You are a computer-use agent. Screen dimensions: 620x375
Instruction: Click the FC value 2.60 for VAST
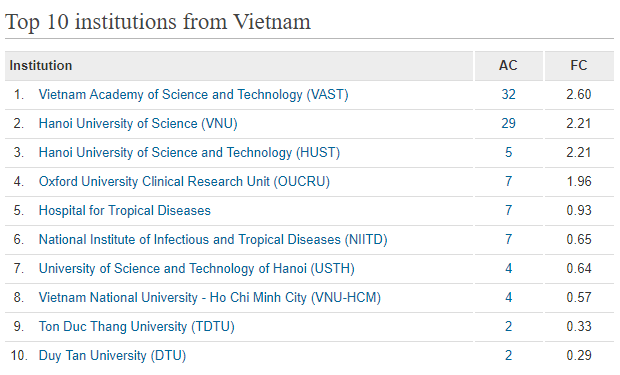tap(579, 95)
